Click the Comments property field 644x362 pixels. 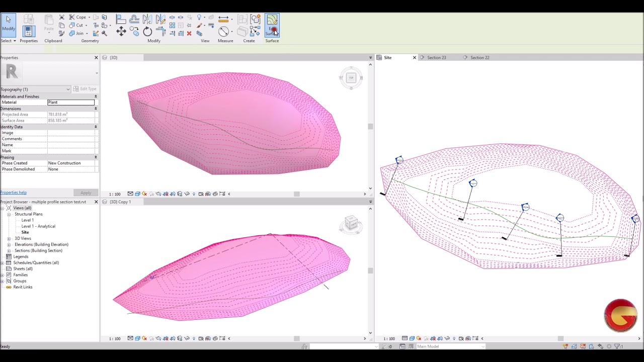point(71,139)
